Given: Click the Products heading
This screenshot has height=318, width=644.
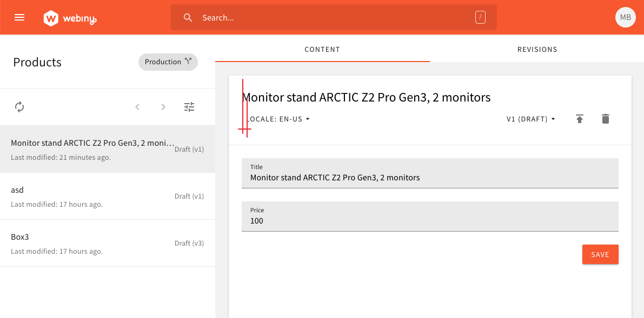Looking at the screenshot, I should click(x=37, y=63).
